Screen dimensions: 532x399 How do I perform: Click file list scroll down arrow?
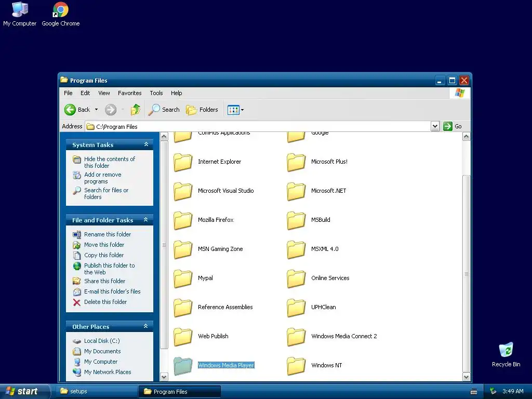(x=466, y=377)
